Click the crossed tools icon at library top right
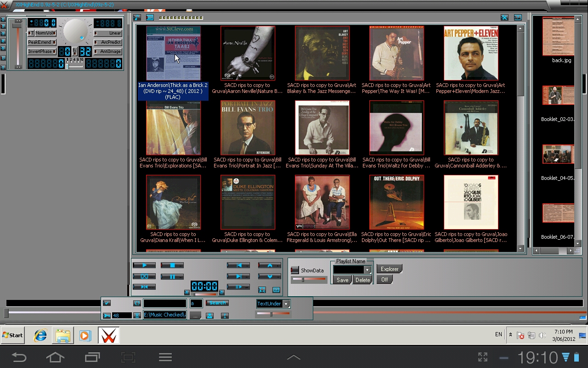 [x=504, y=17]
